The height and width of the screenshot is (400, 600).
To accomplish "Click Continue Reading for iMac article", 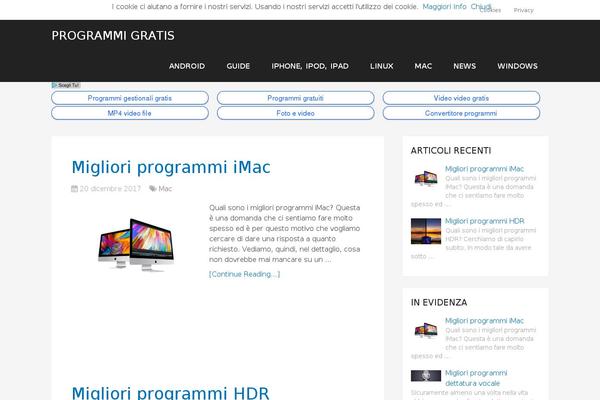I will click(x=245, y=274).
